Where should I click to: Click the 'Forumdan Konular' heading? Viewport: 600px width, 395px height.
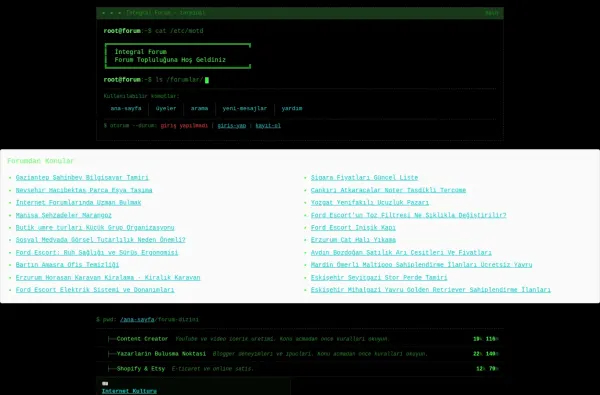point(41,161)
